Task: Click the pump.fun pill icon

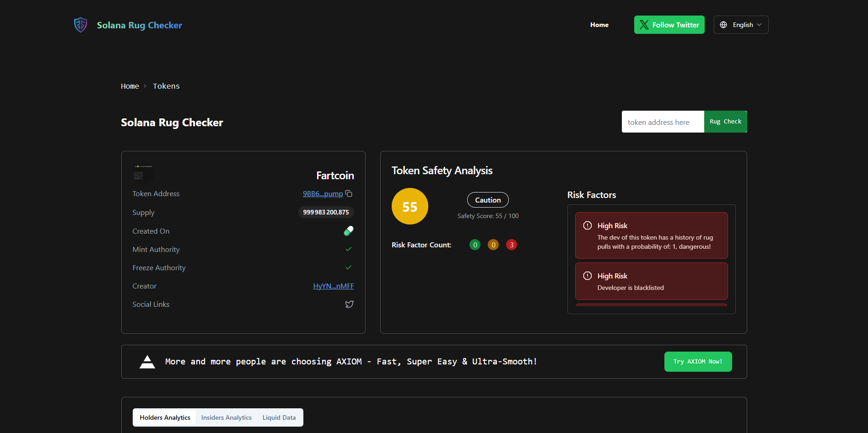Action: coord(349,231)
